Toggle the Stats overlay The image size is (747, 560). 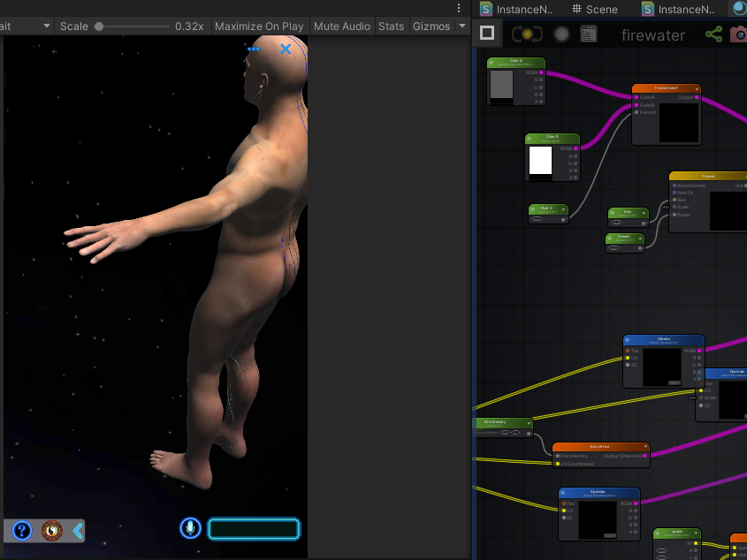click(x=391, y=26)
